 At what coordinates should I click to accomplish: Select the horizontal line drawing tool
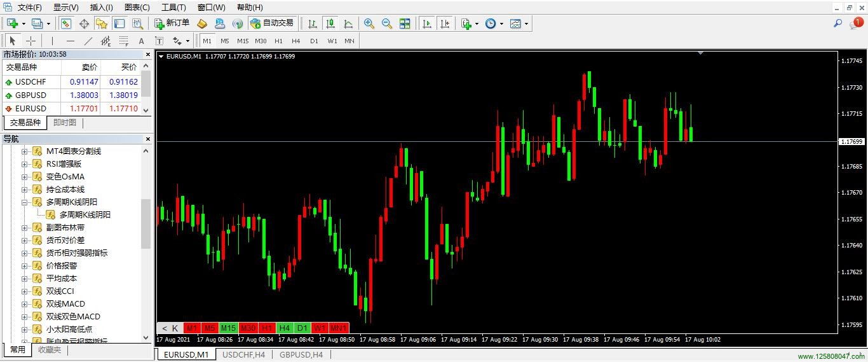click(x=71, y=41)
